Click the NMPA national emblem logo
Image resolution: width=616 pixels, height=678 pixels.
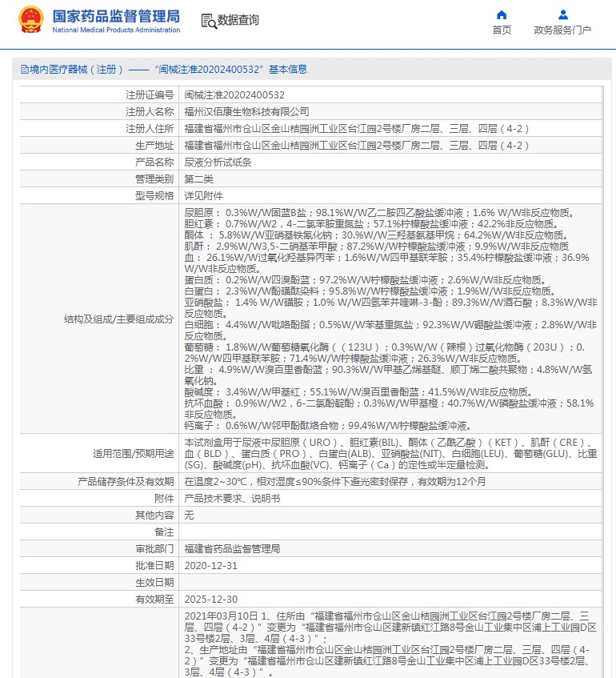pyautogui.click(x=30, y=20)
